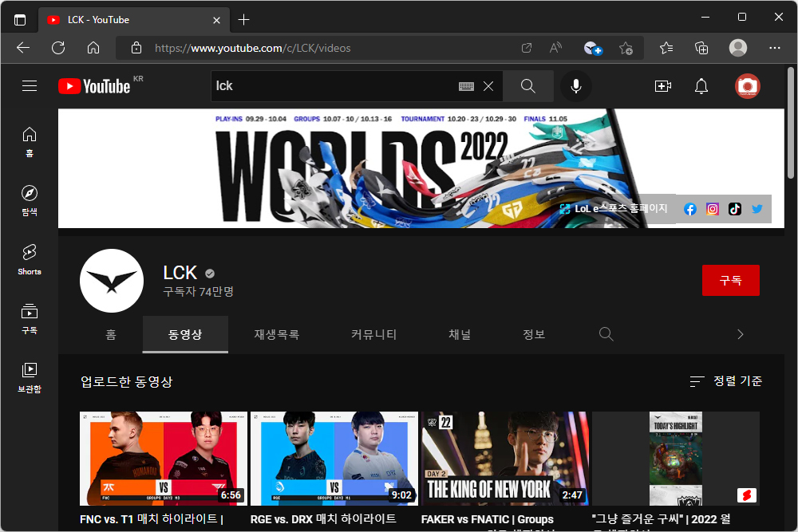Open Collections in the browser toolbar
This screenshot has width=798, height=532.
click(x=701, y=48)
